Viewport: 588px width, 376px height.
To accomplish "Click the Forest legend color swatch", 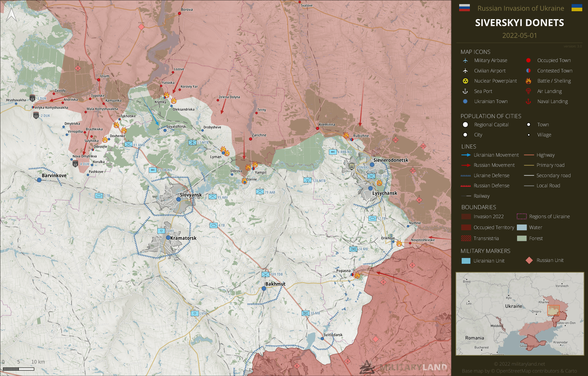I will pos(522,238).
